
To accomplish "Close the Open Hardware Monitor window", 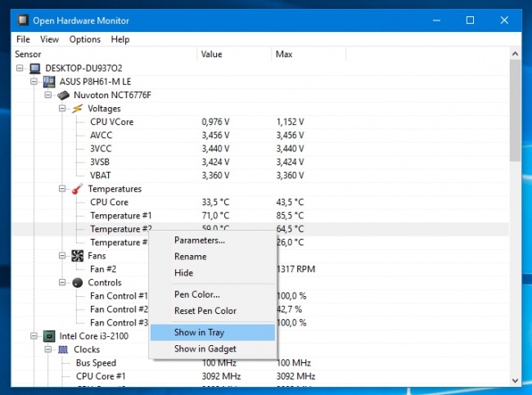I will (x=504, y=20).
